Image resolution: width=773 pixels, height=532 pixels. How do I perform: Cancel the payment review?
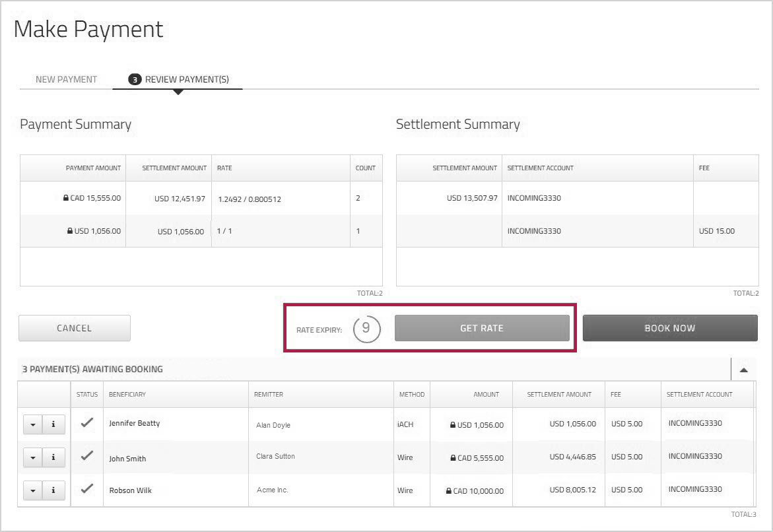[74, 328]
